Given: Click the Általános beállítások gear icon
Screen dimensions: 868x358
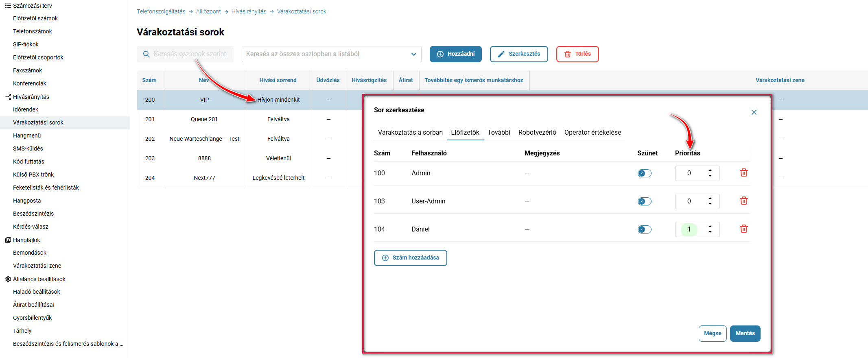Looking at the screenshot, I should tap(8, 279).
